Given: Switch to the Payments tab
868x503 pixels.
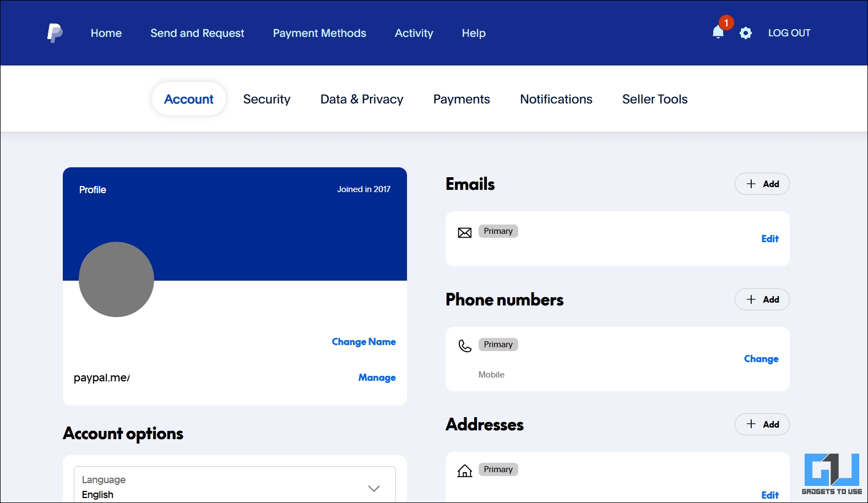Looking at the screenshot, I should coord(462,99).
